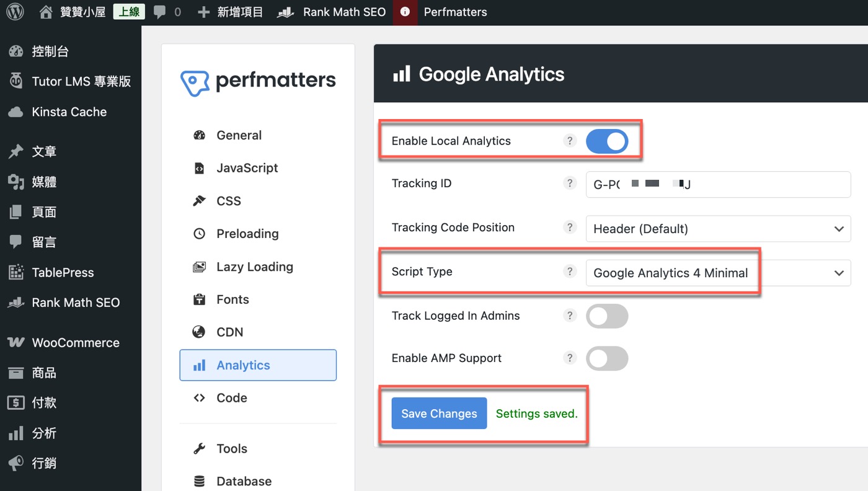Click the WordPress logo in admin bar
Image resolution: width=868 pixels, height=491 pixels.
(x=15, y=12)
